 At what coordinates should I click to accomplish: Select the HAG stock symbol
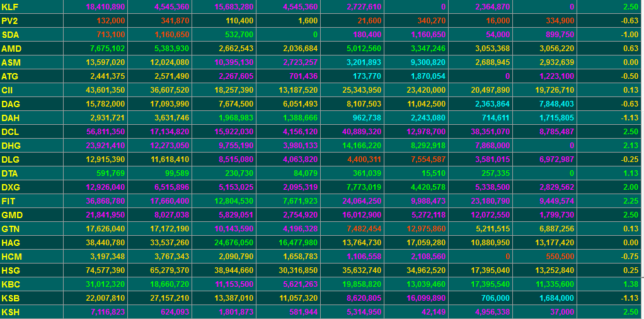click(x=11, y=243)
